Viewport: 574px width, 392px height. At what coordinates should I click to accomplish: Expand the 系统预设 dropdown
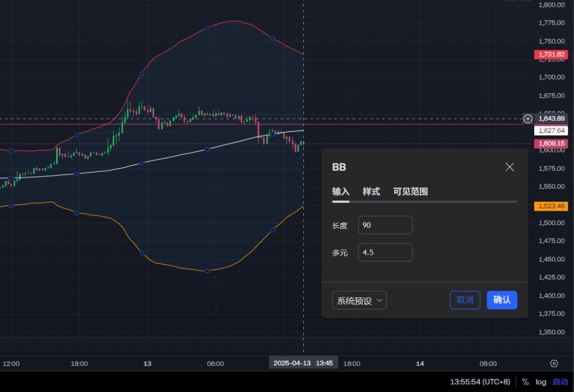click(x=359, y=300)
